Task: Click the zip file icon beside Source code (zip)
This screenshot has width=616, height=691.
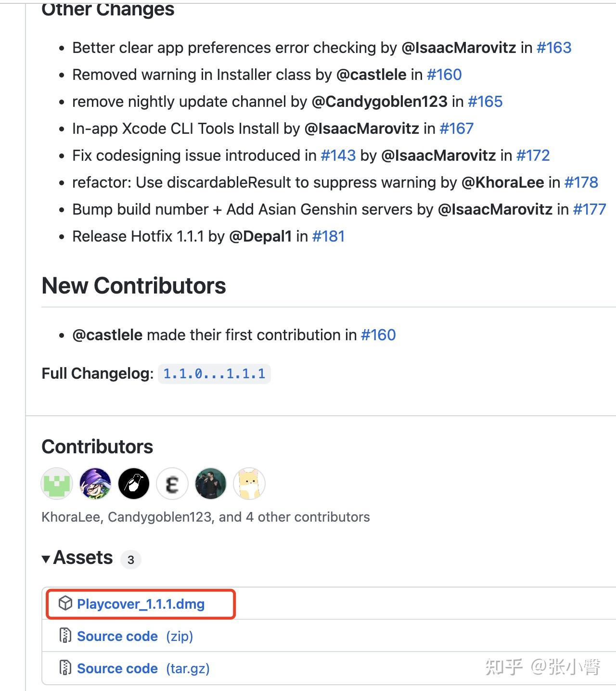Action: (x=65, y=636)
